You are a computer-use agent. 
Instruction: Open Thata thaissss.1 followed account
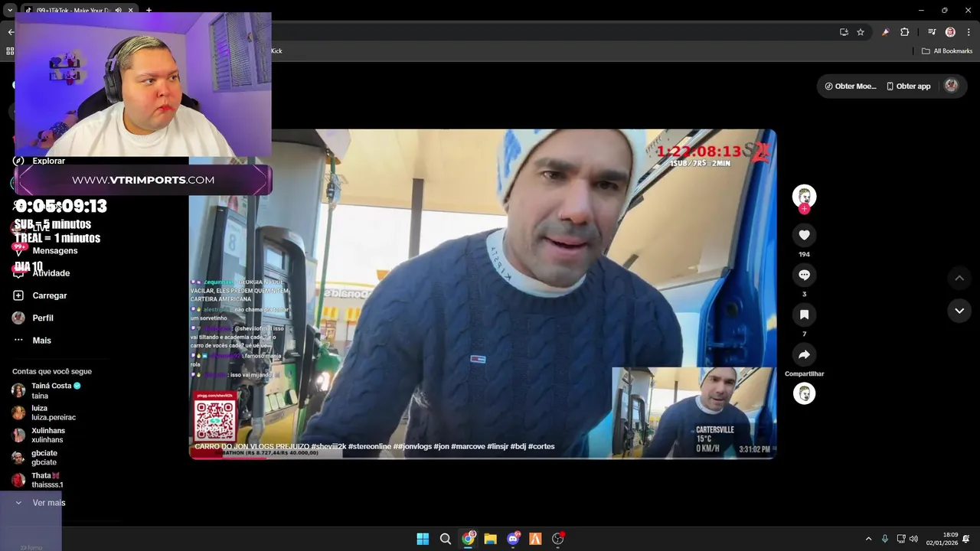pos(38,480)
